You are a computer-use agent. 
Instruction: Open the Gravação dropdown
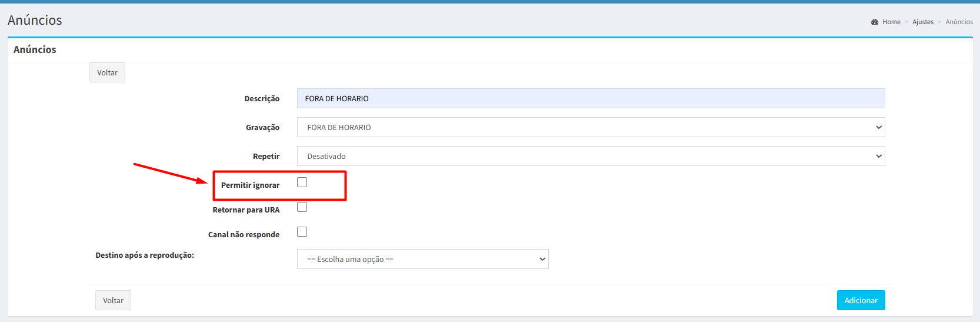(x=591, y=127)
